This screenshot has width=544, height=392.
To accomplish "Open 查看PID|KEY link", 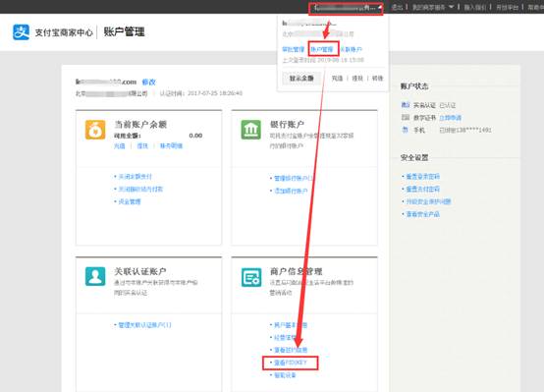I will [291, 363].
